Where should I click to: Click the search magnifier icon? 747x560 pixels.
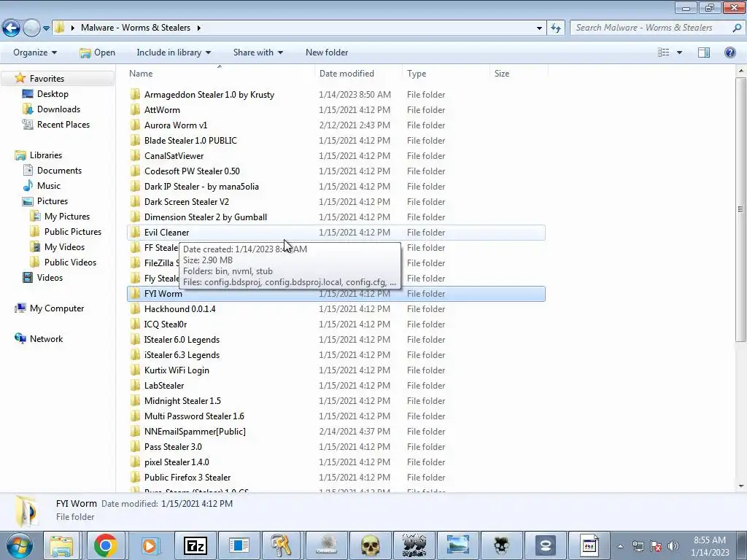click(x=737, y=28)
